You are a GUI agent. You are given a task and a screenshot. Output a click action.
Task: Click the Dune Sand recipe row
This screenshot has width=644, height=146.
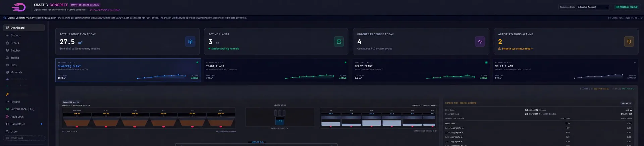tap(538, 123)
